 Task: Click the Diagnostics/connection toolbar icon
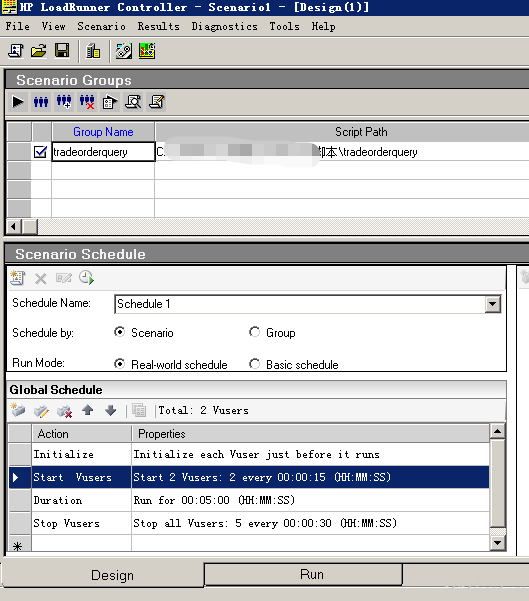124,51
